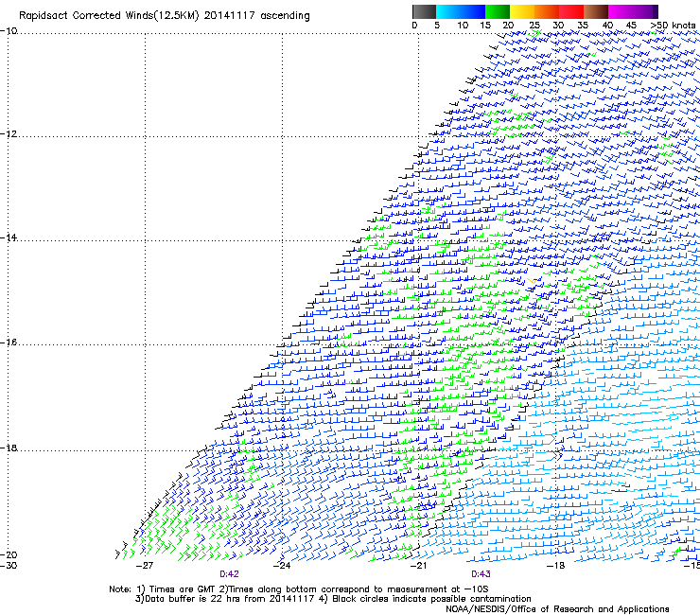Click the yellow 20–25 knots legend swatch
The height and width of the screenshot is (615, 700).
(x=522, y=11)
